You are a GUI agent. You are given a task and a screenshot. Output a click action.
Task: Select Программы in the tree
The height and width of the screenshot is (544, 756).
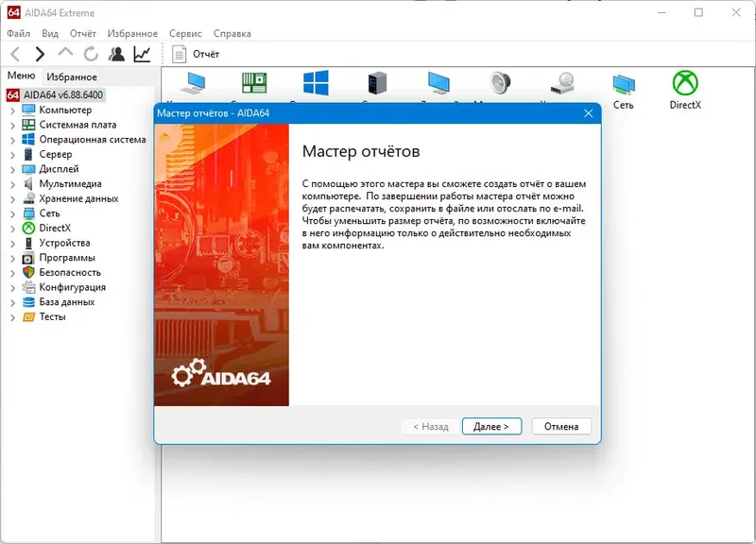tap(67, 258)
